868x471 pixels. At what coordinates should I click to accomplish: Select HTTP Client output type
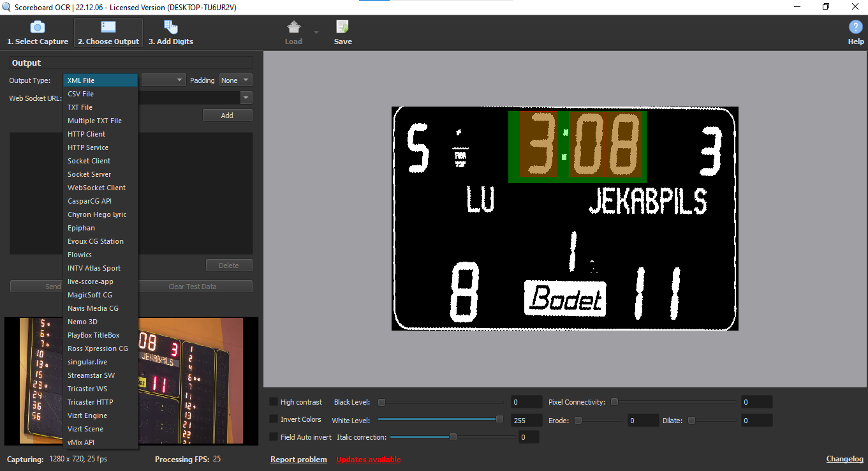click(100, 134)
